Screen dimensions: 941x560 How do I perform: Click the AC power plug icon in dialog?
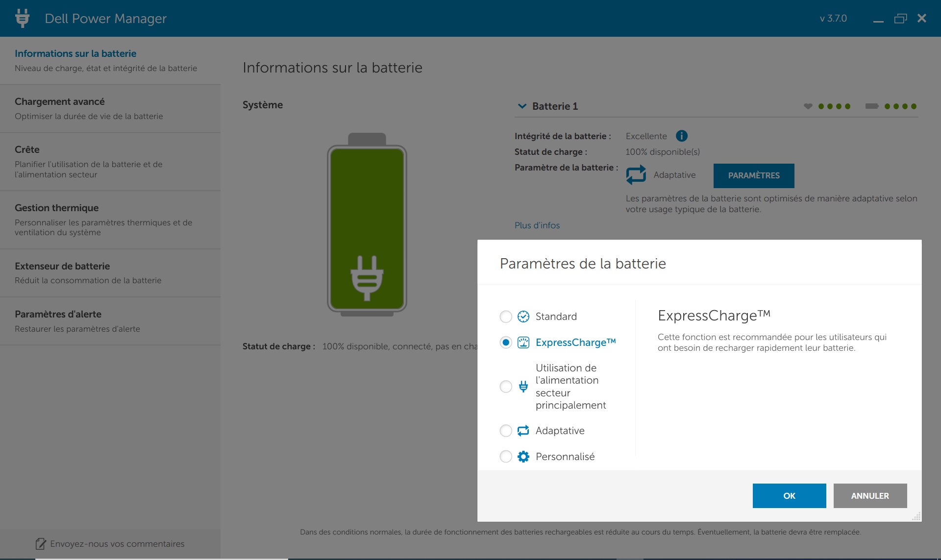pos(523,387)
